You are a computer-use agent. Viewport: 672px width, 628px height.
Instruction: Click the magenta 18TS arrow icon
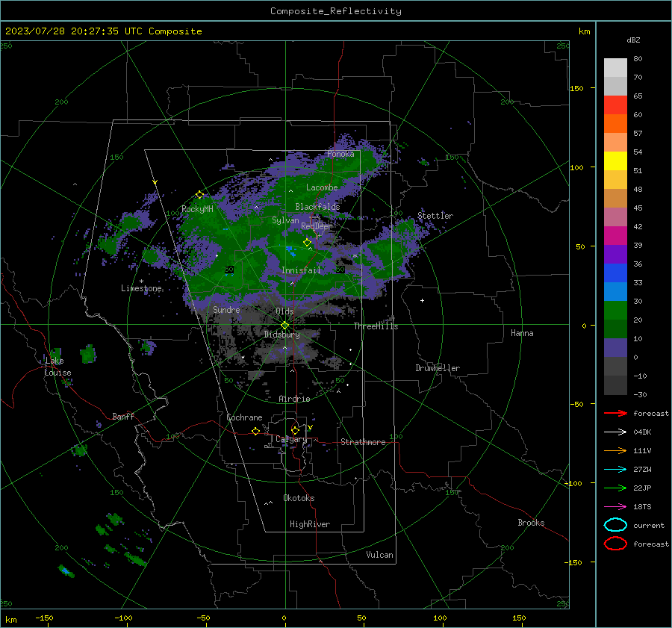pos(615,507)
